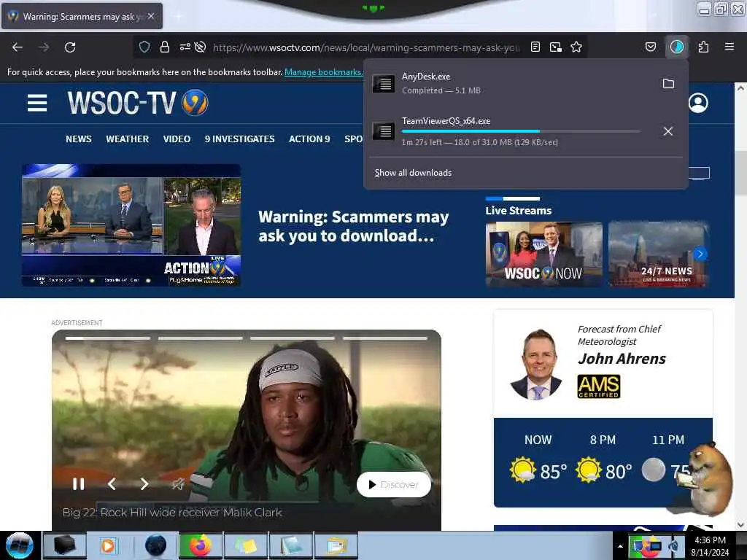The width and height of the screenshot is (747, 560).
Task: Click the AMS Certified badge
Action: pos(599,386)
